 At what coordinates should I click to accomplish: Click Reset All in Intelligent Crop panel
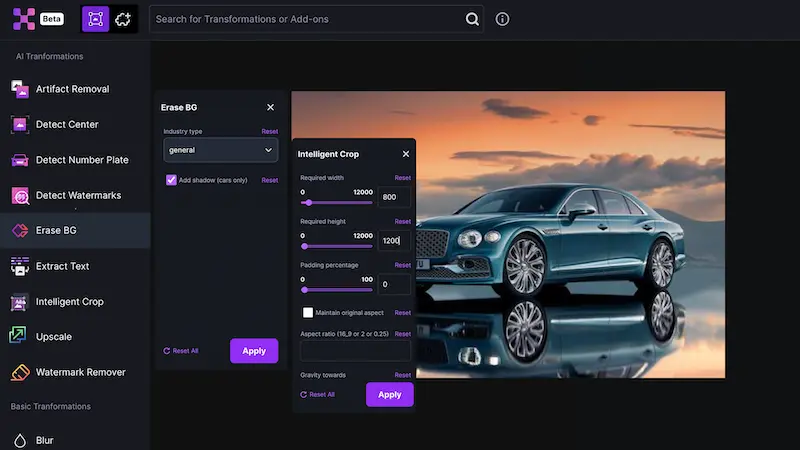pyautogui.click(x=317, y=394)
